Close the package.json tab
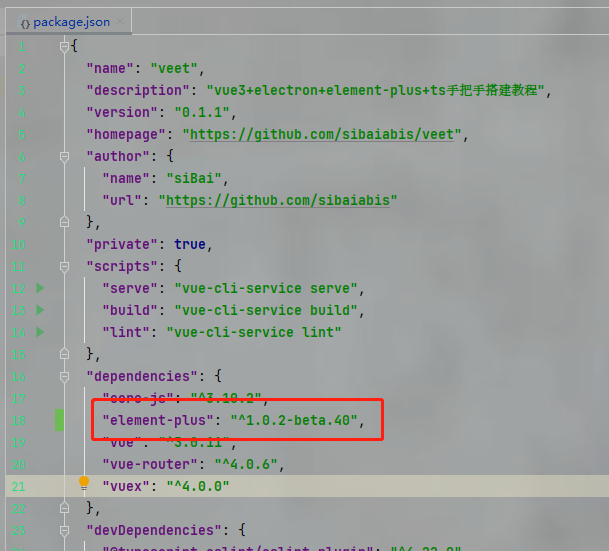609x551 pixels. tap(120, 21)
